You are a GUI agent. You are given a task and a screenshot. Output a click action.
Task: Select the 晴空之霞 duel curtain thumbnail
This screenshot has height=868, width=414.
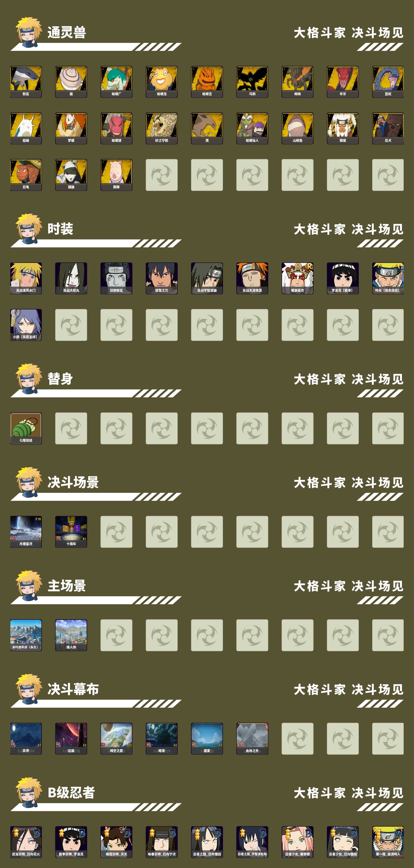pos(116,739)
